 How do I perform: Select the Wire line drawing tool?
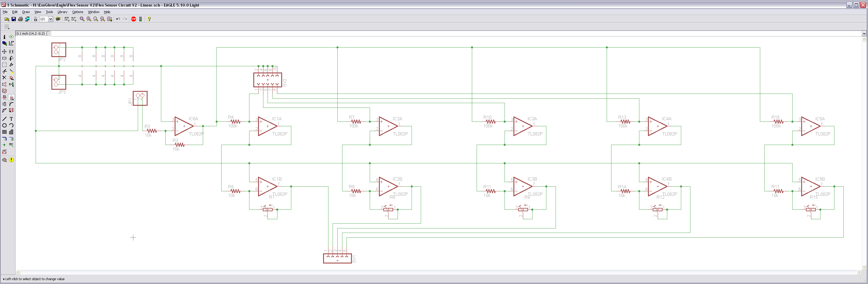[4, 119]
